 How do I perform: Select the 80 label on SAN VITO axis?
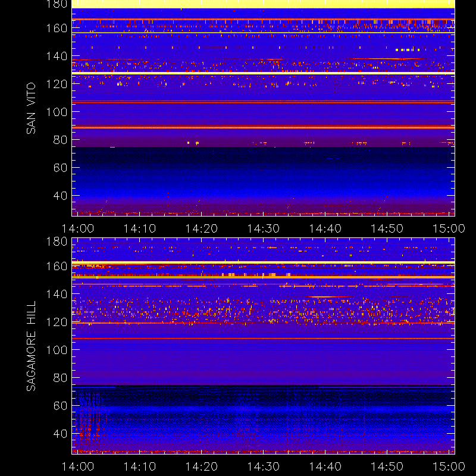tap(60, 140)
